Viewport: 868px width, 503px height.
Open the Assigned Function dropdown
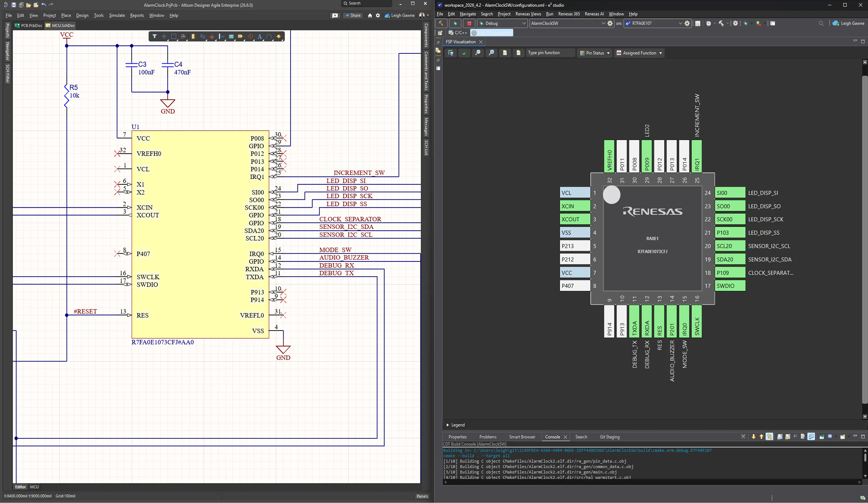point(639,53)
